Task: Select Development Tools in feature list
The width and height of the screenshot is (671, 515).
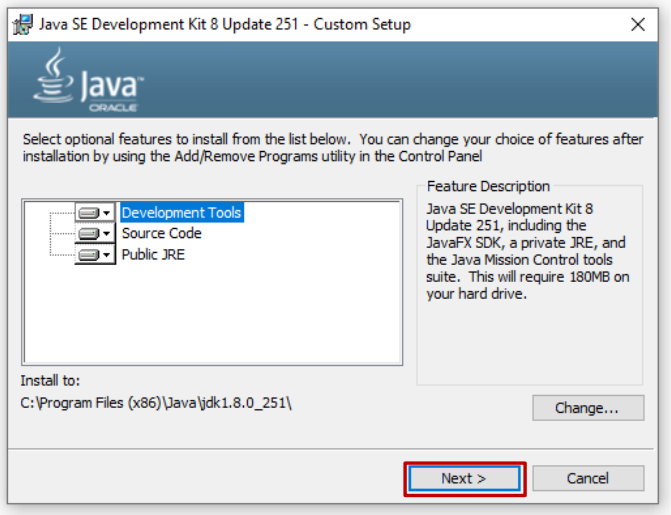Action: [x=182, y=212]
